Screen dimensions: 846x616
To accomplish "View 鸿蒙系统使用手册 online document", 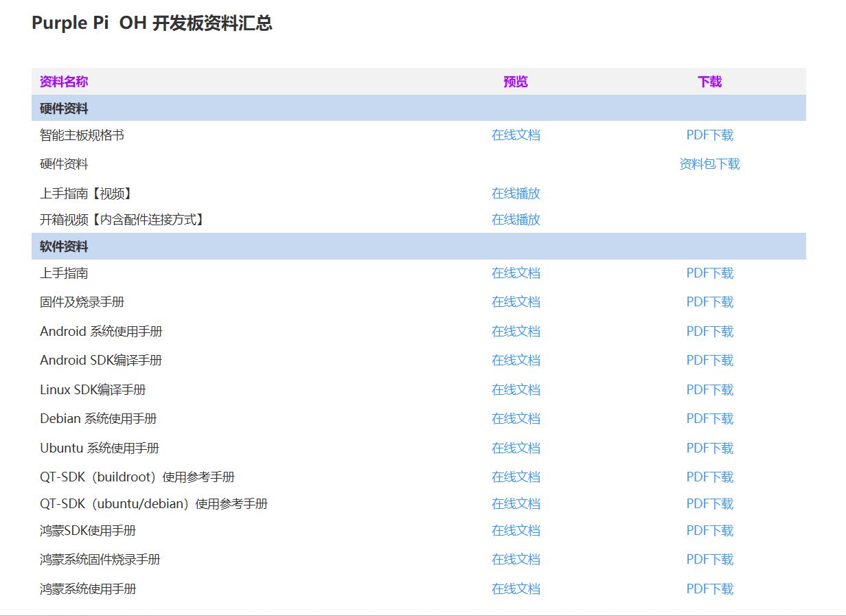I will click(516, 589).
